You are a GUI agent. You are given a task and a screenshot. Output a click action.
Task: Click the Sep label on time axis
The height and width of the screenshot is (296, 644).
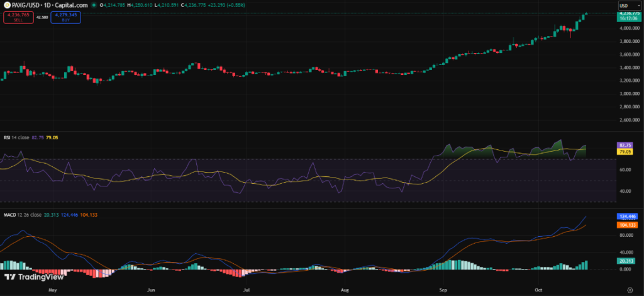442,290
